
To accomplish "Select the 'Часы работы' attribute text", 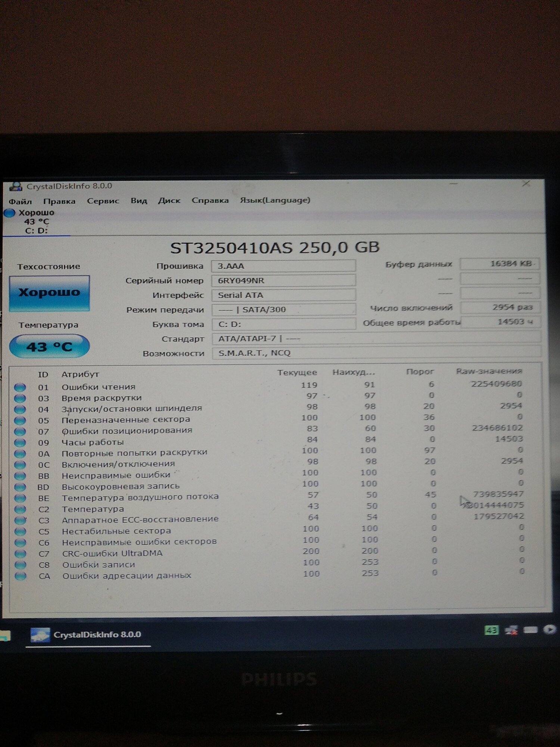I will click(x=93, y=442).
